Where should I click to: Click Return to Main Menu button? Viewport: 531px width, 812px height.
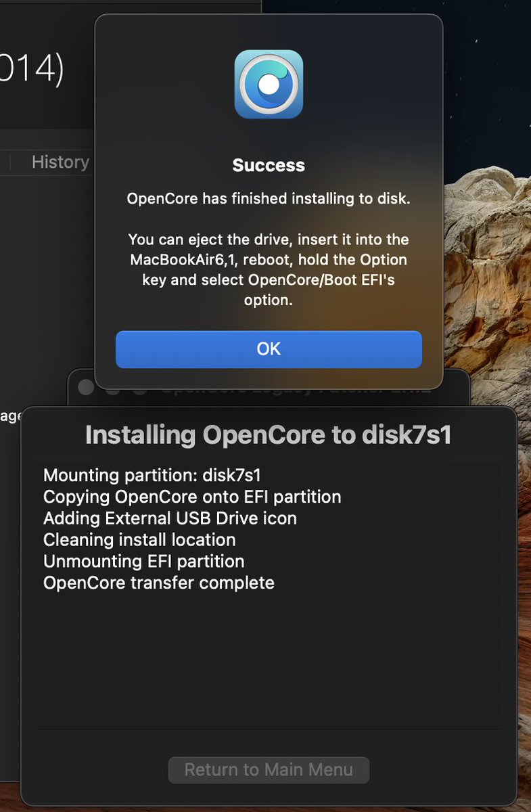click(269, 770)
